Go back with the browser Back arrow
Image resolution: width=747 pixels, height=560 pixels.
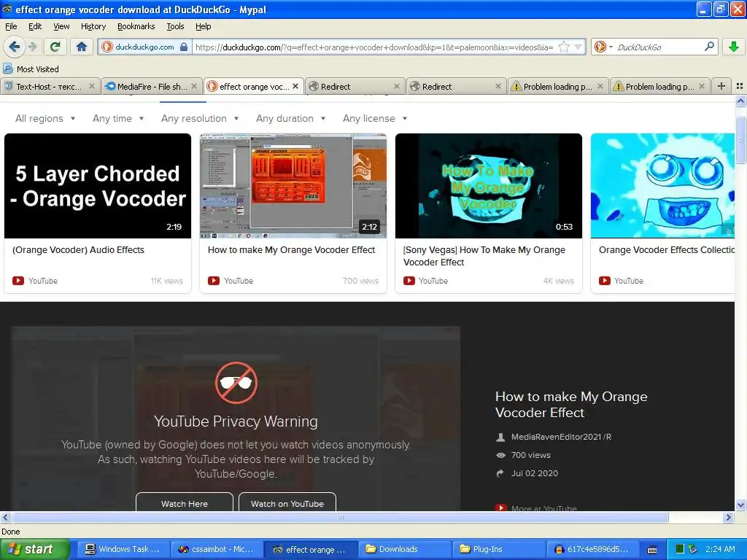pos(14,47)
